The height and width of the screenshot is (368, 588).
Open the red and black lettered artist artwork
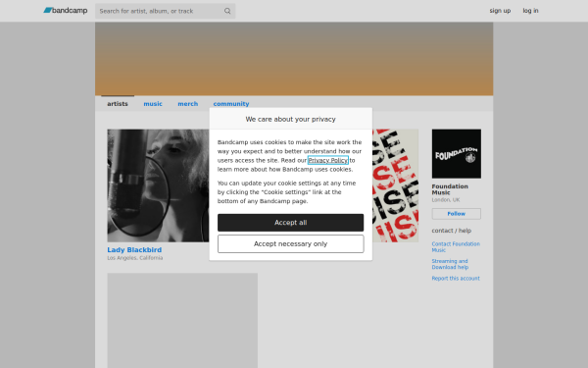click(x=395, y=185)
